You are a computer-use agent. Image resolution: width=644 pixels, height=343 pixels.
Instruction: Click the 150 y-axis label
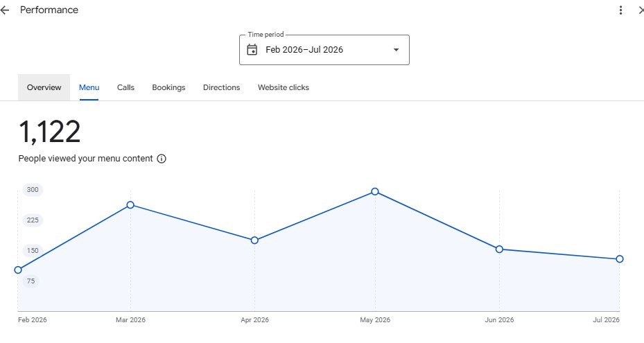point(33,251)
